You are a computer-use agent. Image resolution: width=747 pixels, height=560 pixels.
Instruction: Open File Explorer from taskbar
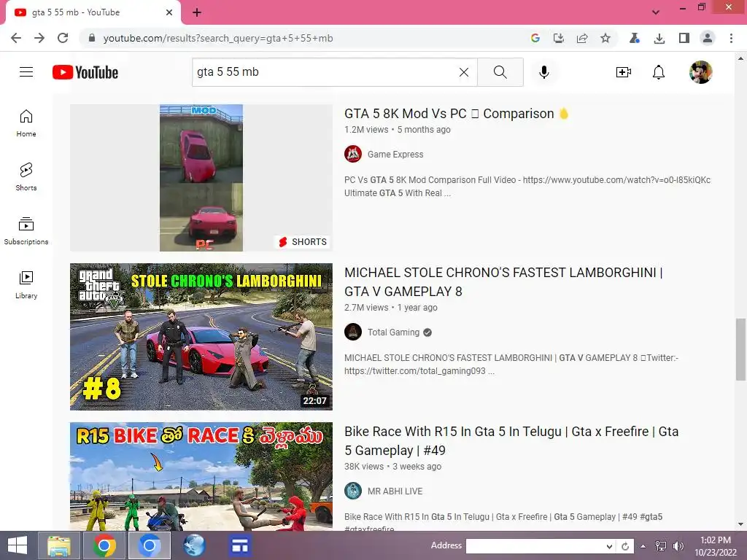coord(58,545)
